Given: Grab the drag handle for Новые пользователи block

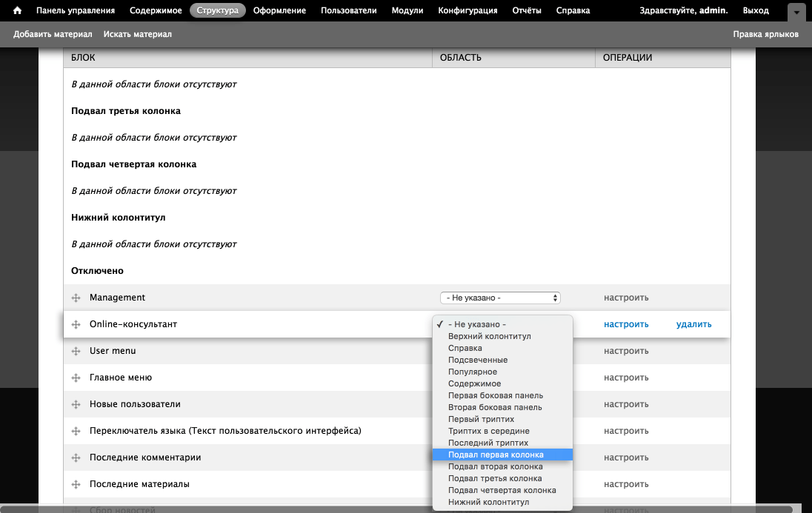Looking at the screenshot, I should point(76,404).
